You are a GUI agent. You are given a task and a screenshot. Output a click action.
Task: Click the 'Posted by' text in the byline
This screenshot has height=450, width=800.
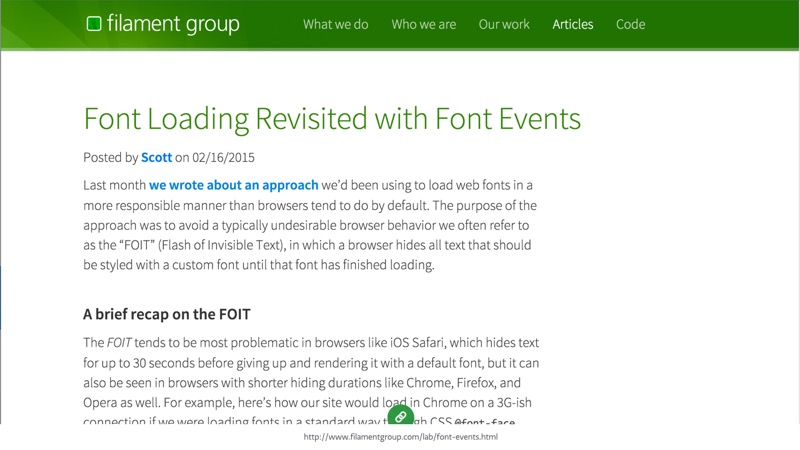[110, 157]
